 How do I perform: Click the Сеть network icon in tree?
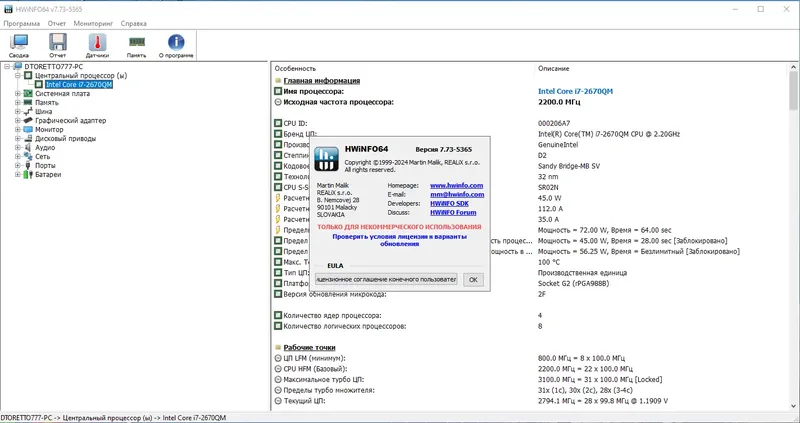tap(28, 157)
